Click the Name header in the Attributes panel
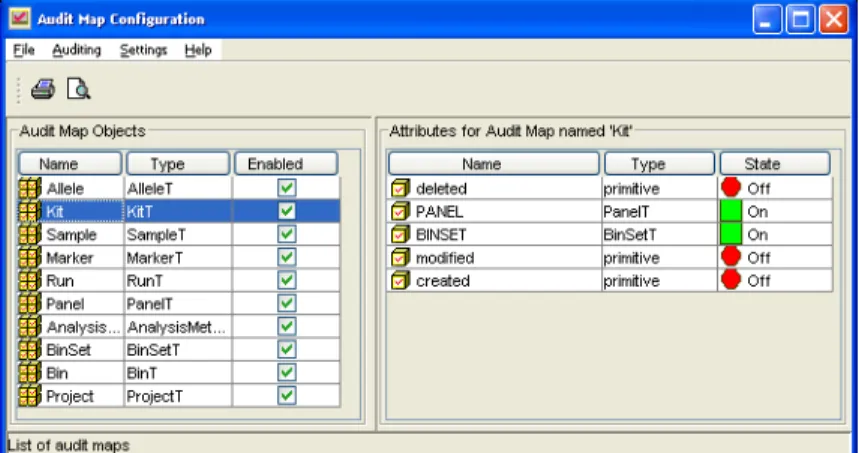The width and height of the screenshot is (859, 453). point(494,164)
